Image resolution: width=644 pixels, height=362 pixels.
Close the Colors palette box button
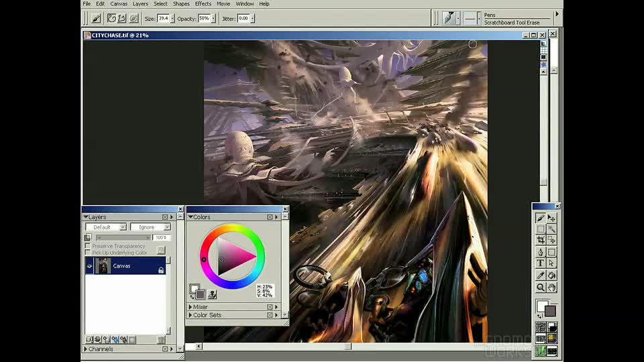270,217
